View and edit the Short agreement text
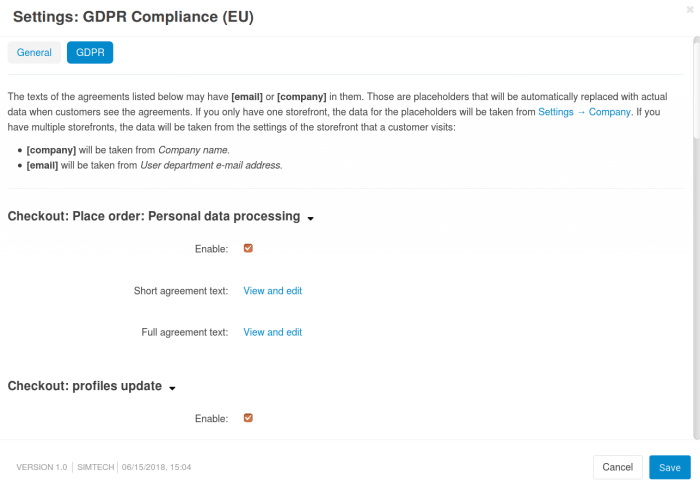Viewport: 700px width, 488px height. 272,291
